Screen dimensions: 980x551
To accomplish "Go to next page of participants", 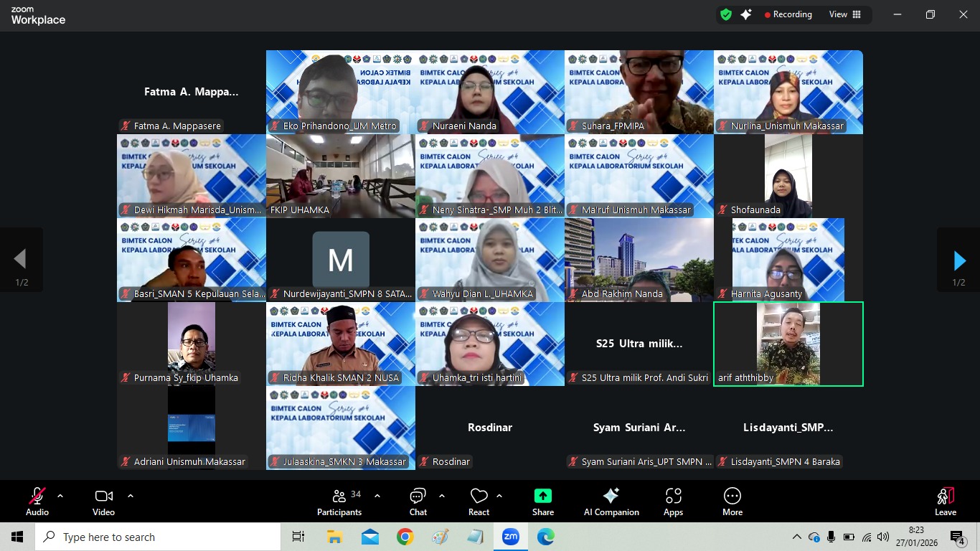I will 958,260.
